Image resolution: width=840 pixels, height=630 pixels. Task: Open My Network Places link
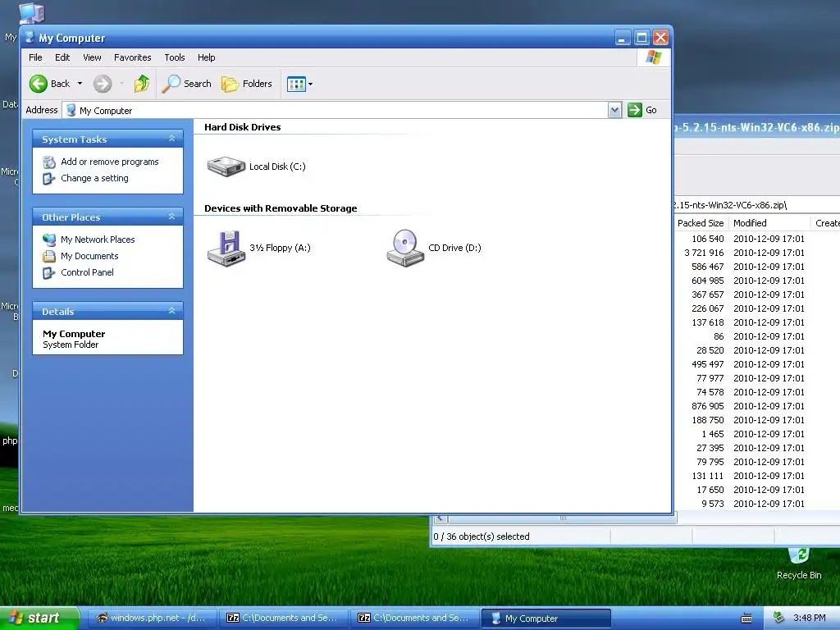tap(98, 240)
